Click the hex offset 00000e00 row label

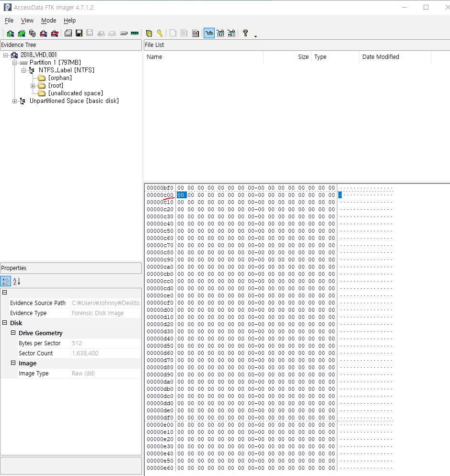click(x=160, y=425)
